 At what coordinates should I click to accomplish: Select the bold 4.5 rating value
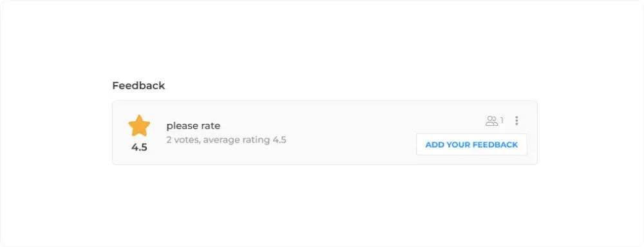coord(139,147)
